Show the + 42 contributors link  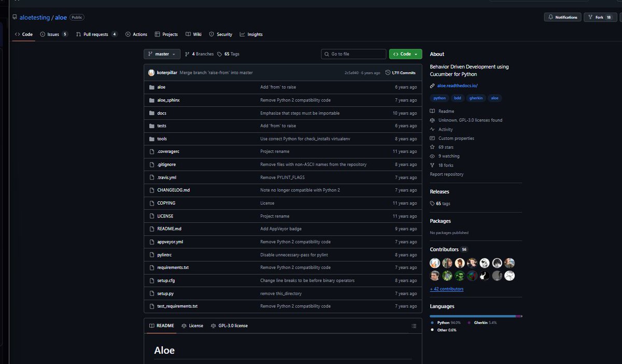[x=447, y=289]
